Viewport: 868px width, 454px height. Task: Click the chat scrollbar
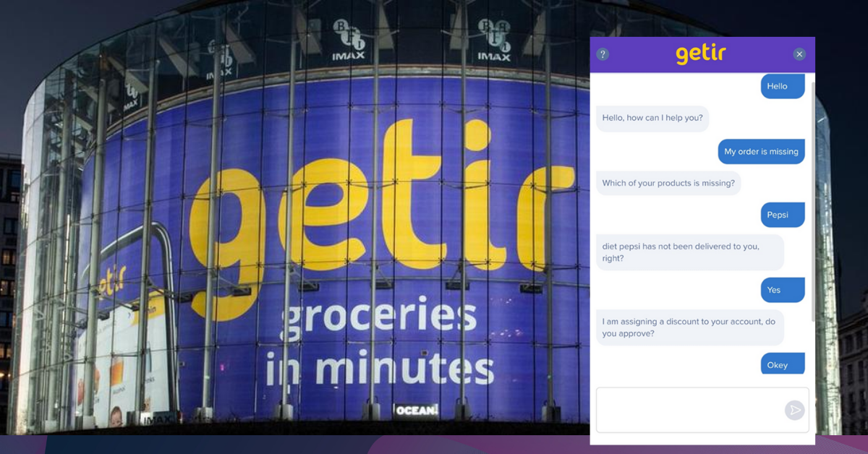coord(812,202)
